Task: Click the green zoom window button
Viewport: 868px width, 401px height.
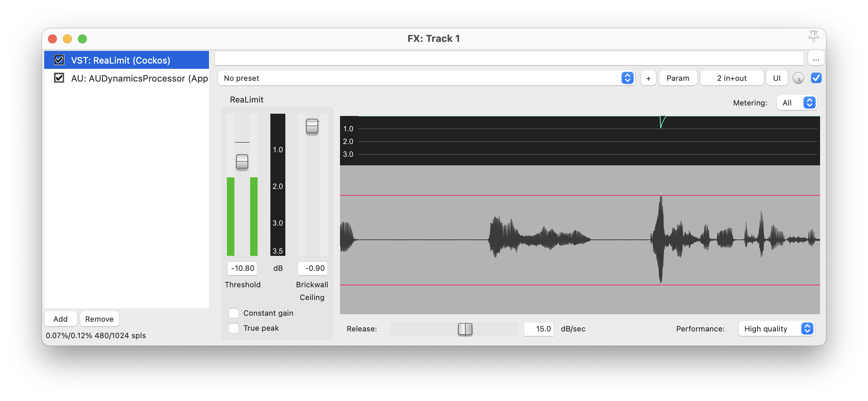Action: click(x=82, y=39)
